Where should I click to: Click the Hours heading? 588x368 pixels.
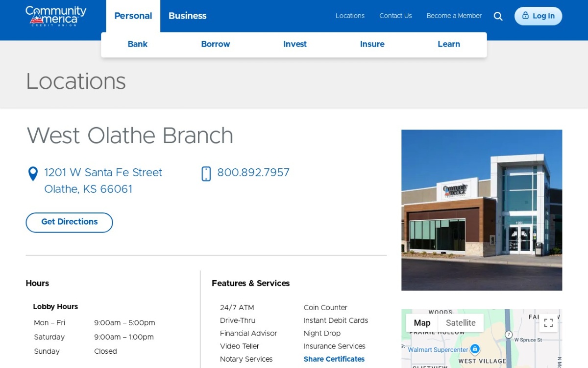pyautogui.click(x=37, y=283)
